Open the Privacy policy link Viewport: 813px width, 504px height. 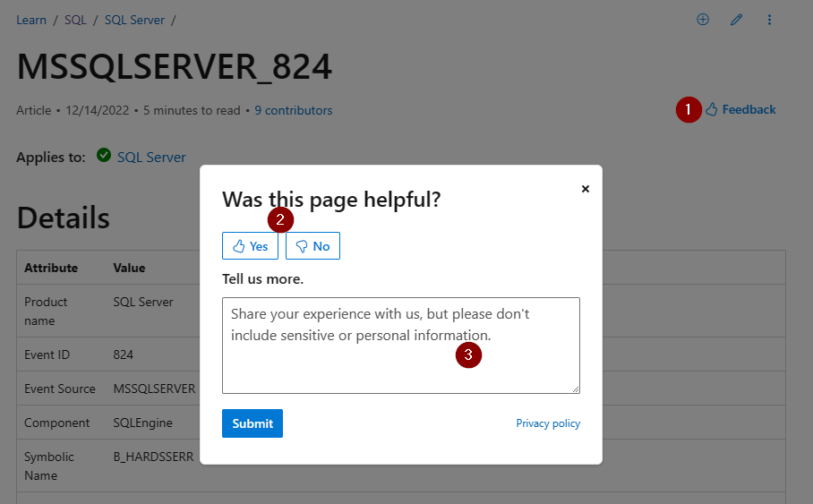pyautogui.click(x=548, y=423)
